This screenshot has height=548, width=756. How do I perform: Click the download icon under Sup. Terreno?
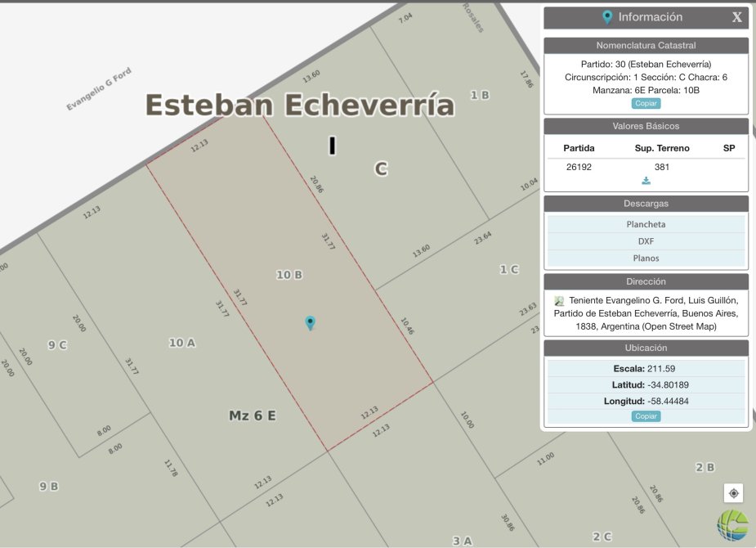pyautogui.click(x=646, y=181)
